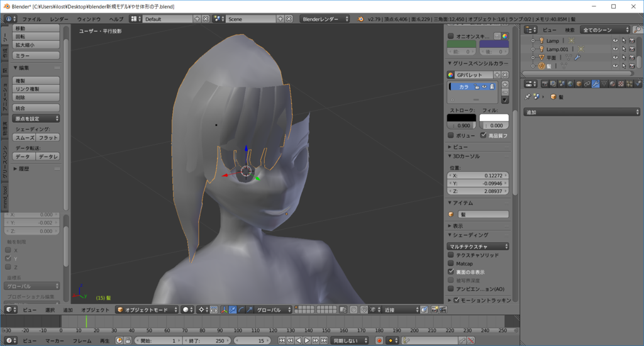Toggle Lamp.001 render camera icon
Image resolution: width=644 pixels, height=346 pixels.
pos(632,49)
